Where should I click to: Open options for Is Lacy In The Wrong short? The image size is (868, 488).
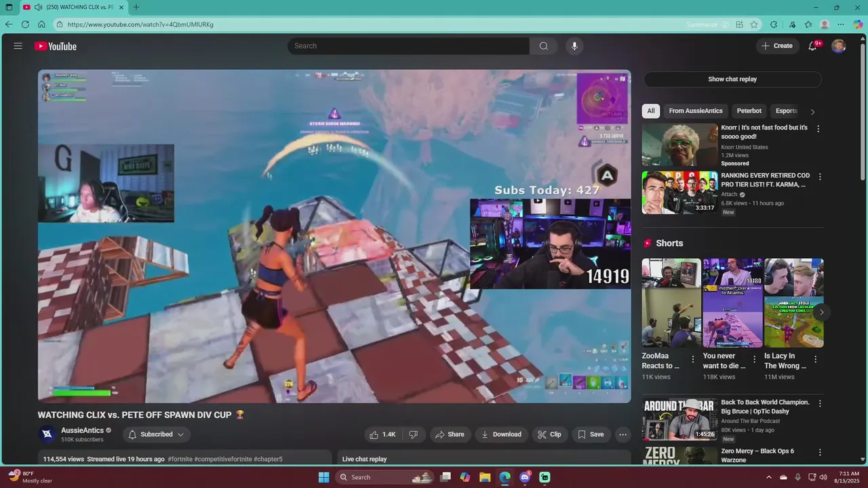pyautogui.click(x=815, y=359)
